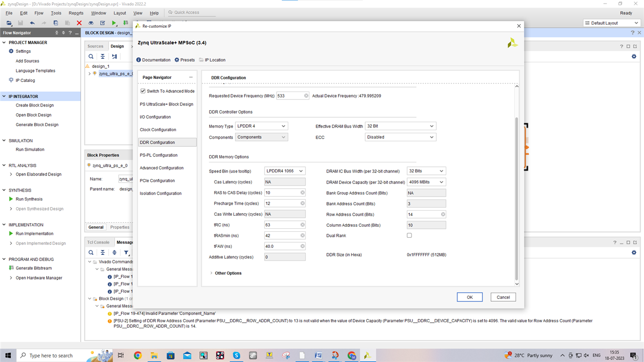Click the Validate Design checkmark icon
Image resolution: width=644 pixels, height=362 pixels.
coord(103,23)
